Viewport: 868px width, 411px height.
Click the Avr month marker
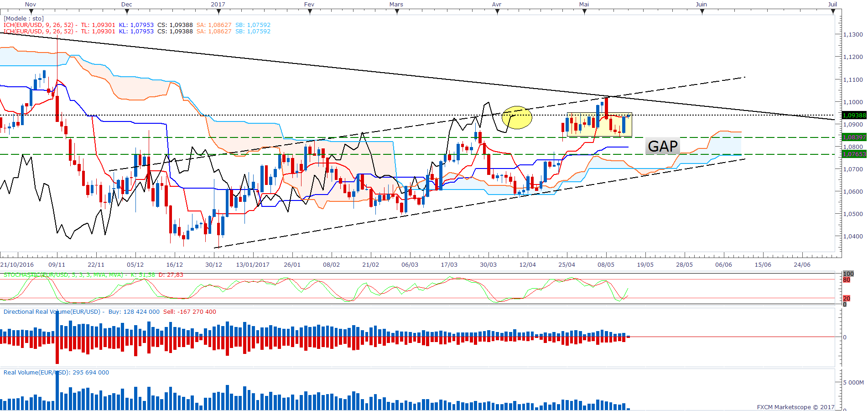[x=497, y=5]
